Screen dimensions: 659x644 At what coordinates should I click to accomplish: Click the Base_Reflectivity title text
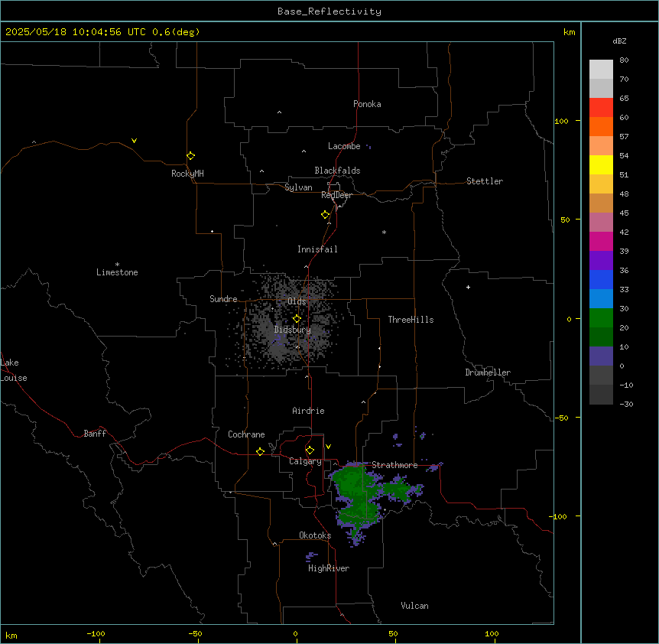click(x=329, y=11)
